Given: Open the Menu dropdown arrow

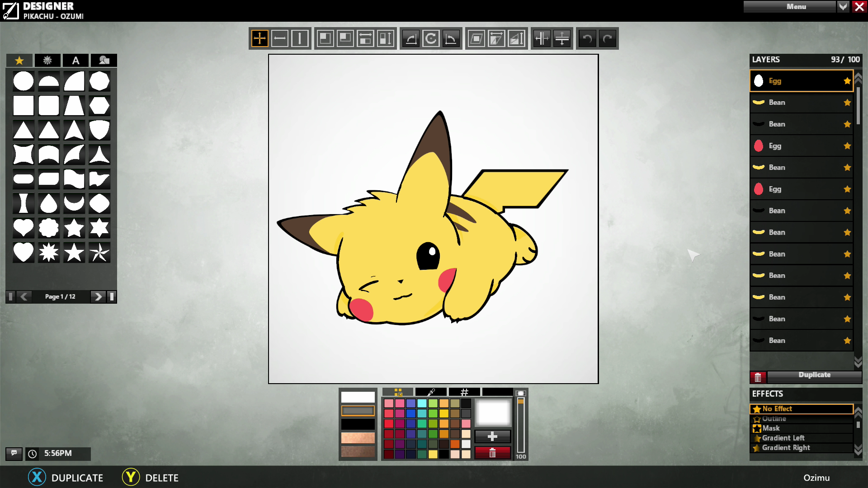Looking at the screenshot, I should (x=843, y=6).
